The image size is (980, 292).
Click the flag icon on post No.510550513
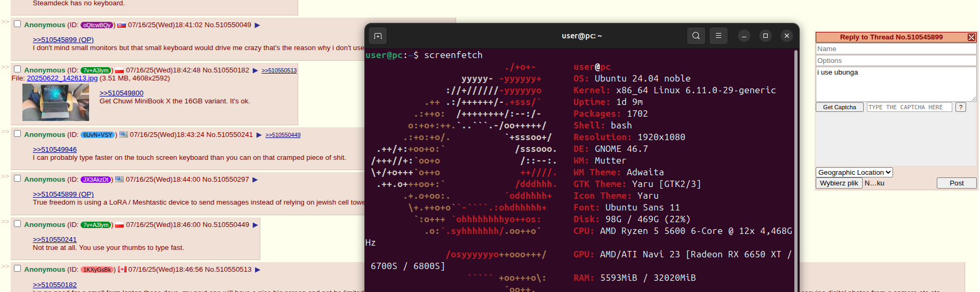pyautogui.click(x=122, y=270)
